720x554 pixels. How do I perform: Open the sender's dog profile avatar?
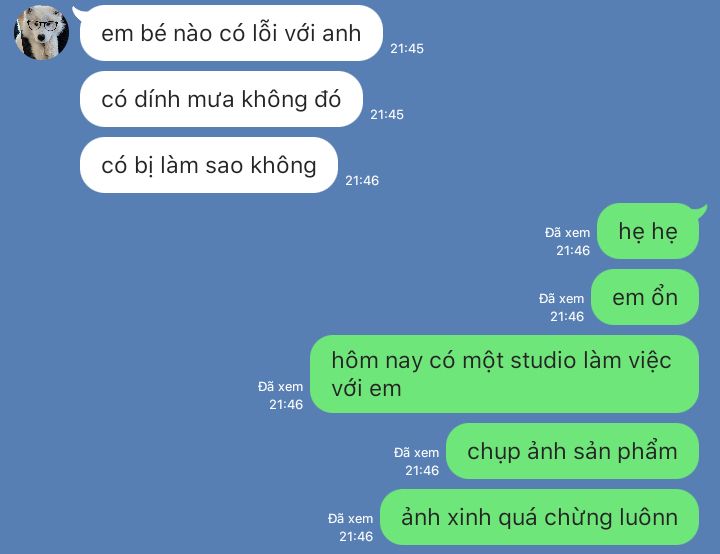click(41, 33)
